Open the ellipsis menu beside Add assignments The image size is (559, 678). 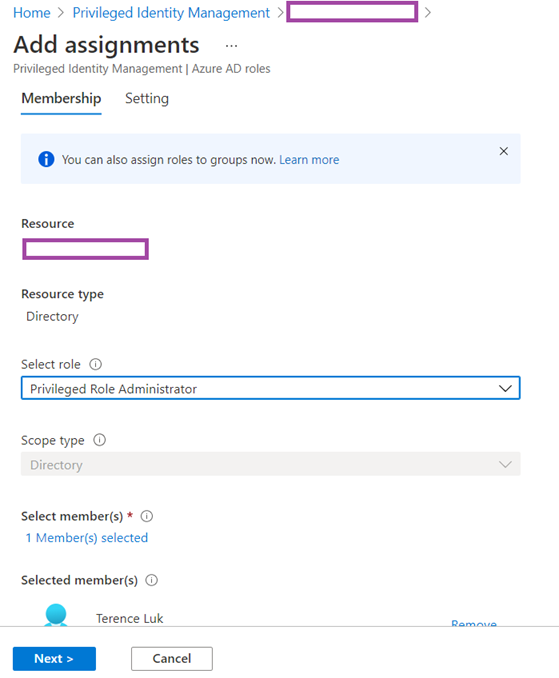click(231, 45)
